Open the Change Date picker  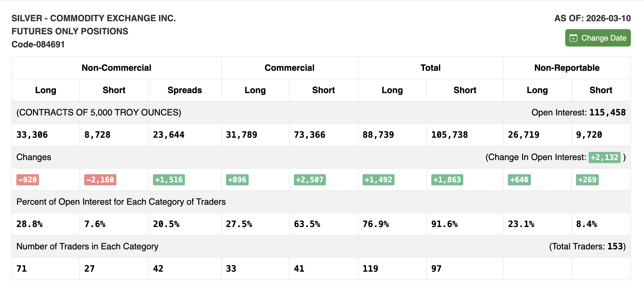[598, 38]
